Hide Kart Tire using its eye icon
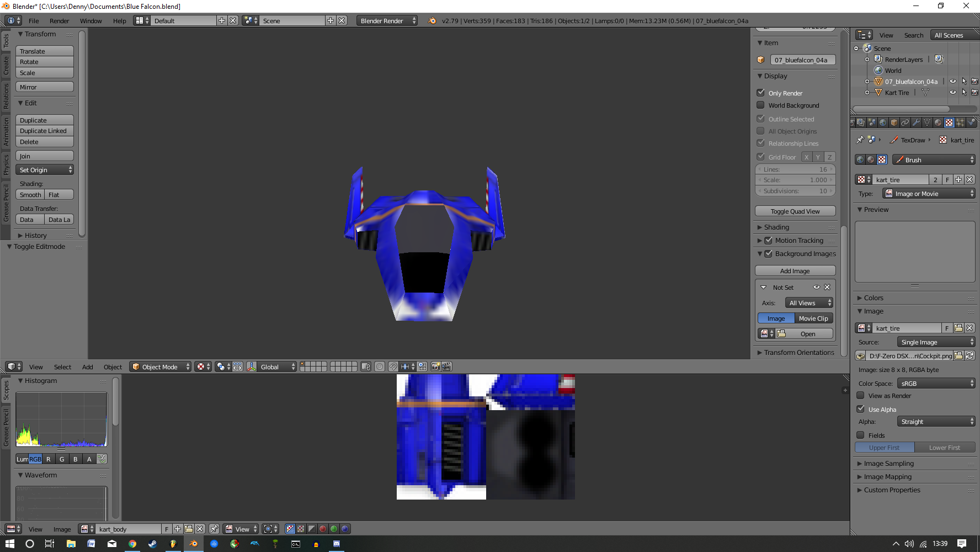Screen dimensions: 980x552 pos(952,93)
